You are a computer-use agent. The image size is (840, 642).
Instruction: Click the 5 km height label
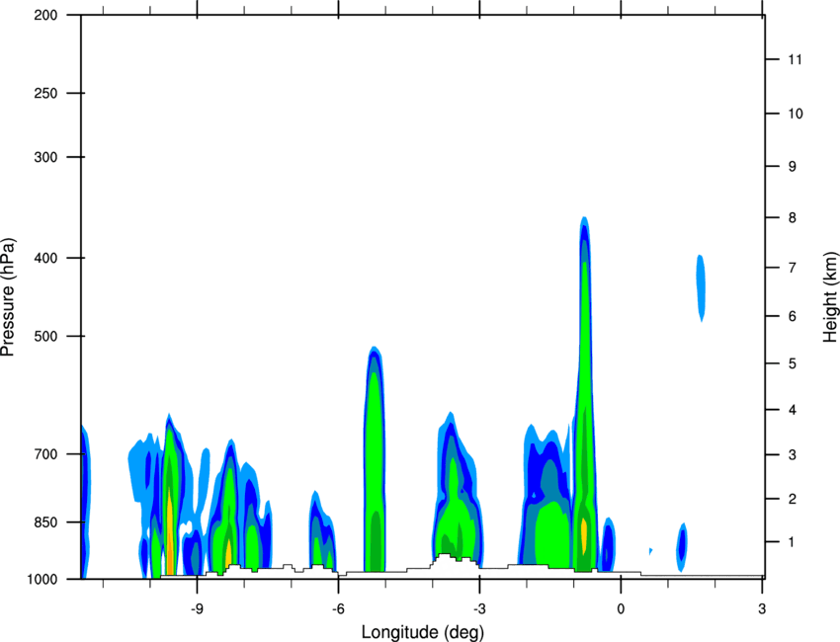pyautogui.click(x=792, y=364)
